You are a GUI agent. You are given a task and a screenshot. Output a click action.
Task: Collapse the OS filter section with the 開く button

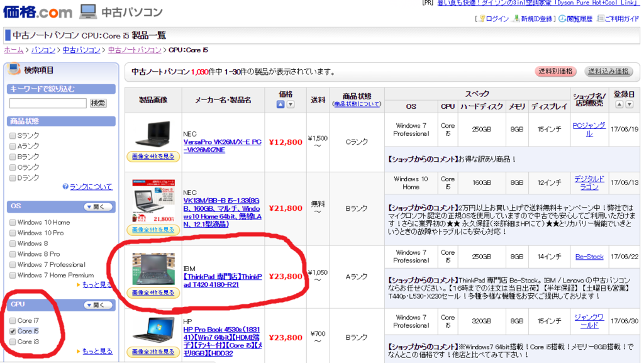pos(97,206)
